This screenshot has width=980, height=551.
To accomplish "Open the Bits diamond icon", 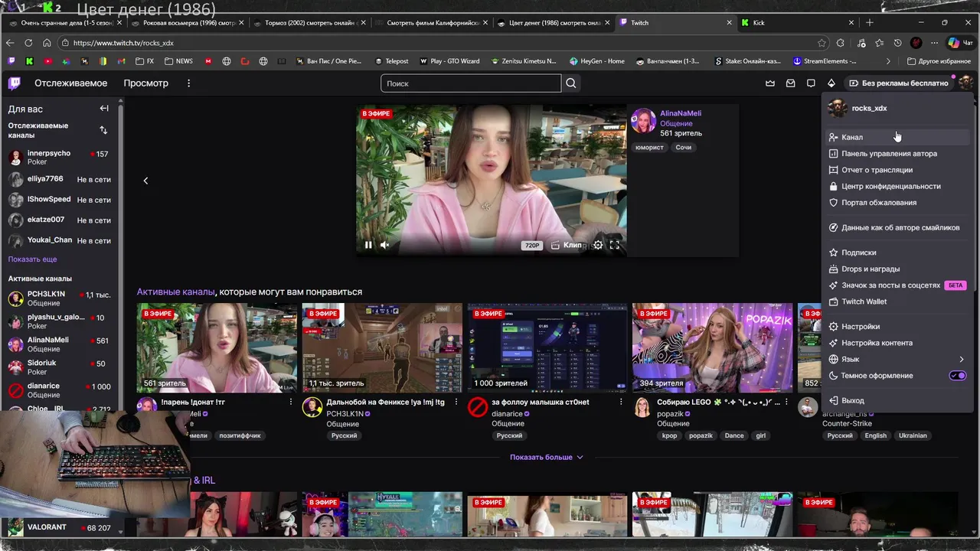I will point(831,83).
